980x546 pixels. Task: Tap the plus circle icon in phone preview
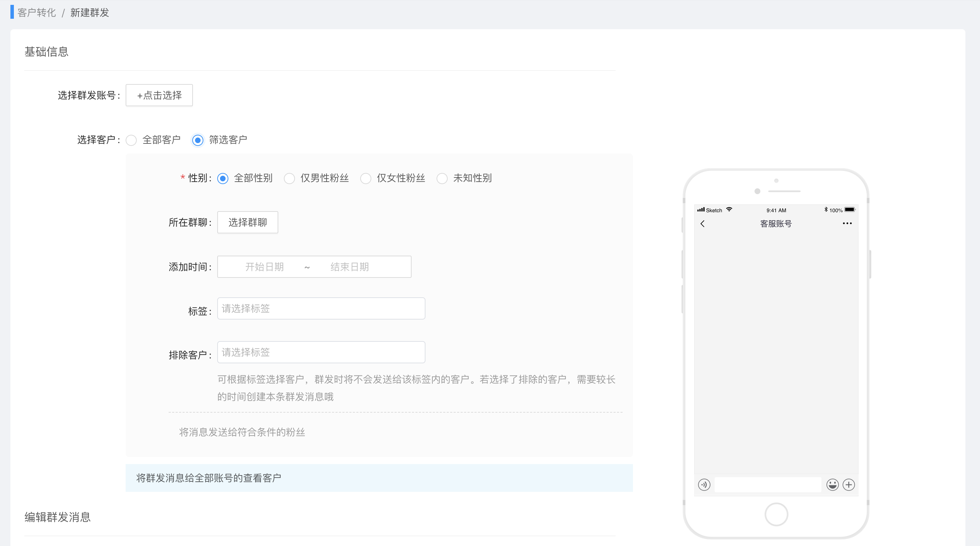tap(849, 485)
